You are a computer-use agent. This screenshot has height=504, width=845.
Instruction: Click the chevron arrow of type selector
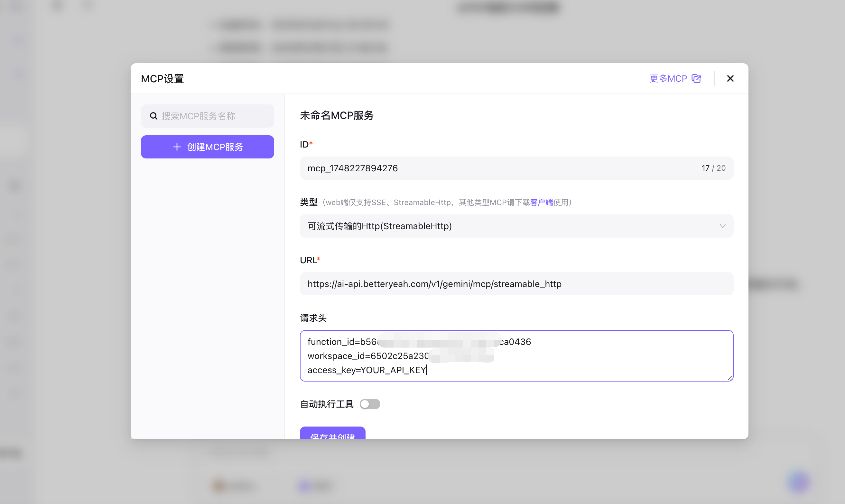[x=722, y=226]
